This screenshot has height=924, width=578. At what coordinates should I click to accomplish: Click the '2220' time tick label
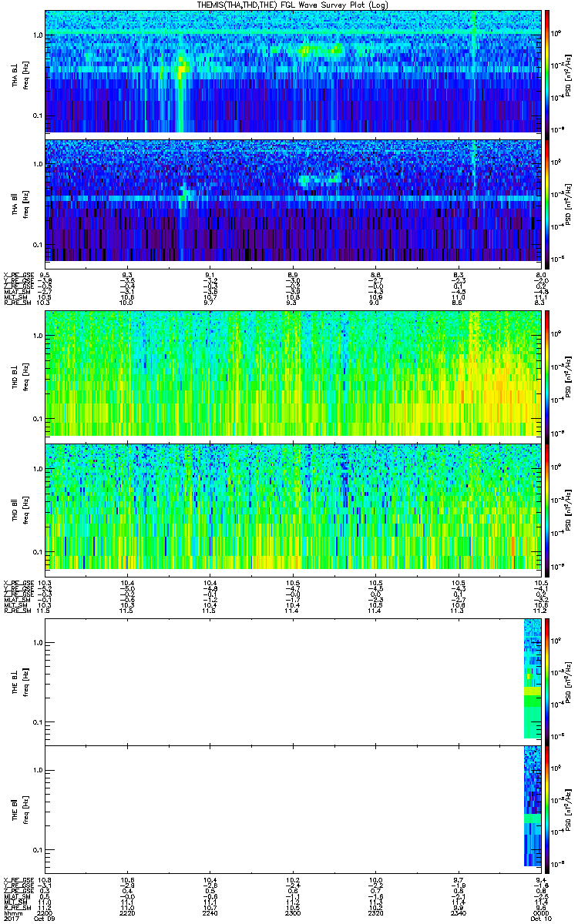click(x=128, y=912)
